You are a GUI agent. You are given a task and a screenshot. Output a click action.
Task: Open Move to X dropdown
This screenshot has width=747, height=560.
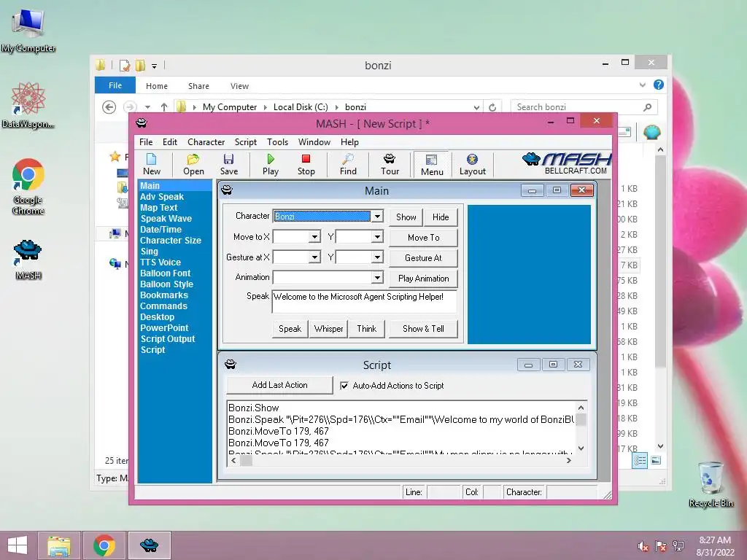tap(314, 237)
